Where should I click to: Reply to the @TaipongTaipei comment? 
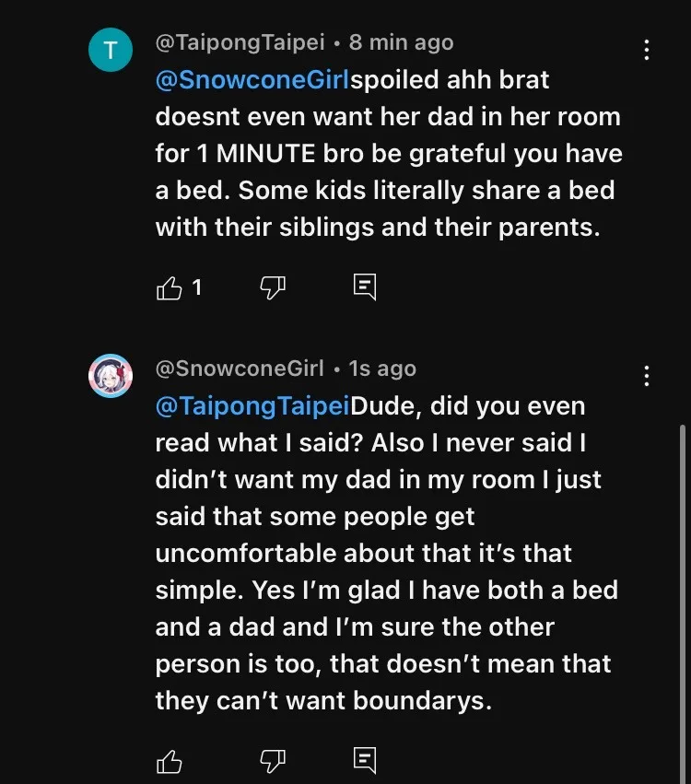pyautogui.click(x=365, y=287)
